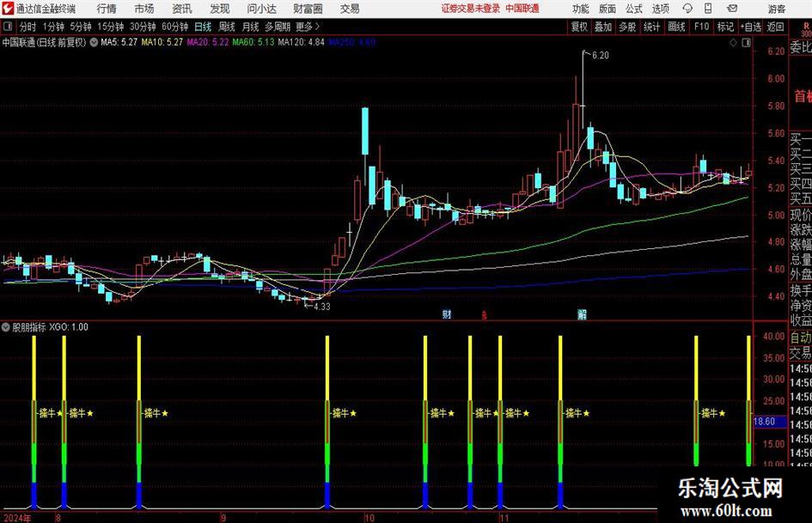812x523 pixels.
Task: Select the 周线 weekly period tab
Action: coord(226,27)
